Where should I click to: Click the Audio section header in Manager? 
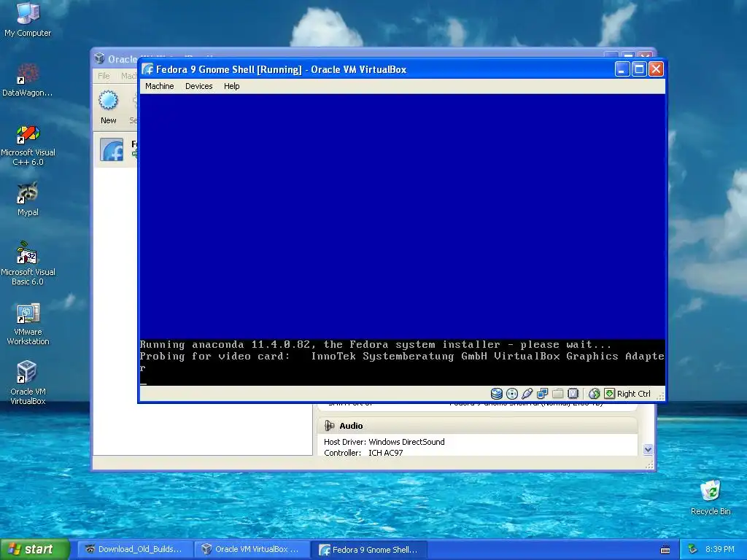(477, 426)
